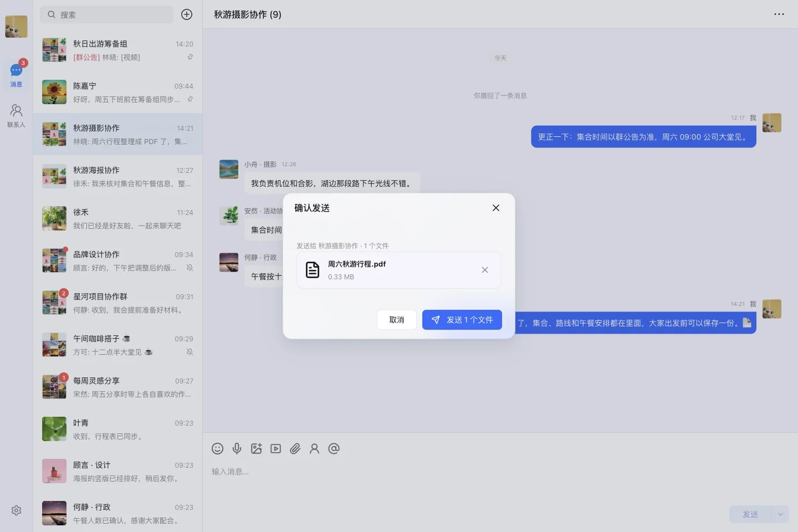798x532 pixels.
Task: Open the 每周灵感分享 group
Action: 117,387
